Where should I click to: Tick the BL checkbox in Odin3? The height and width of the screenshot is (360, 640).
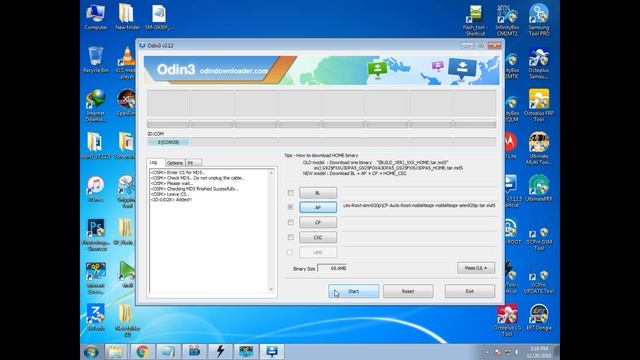pyautogui.click(x=291, y=193)
